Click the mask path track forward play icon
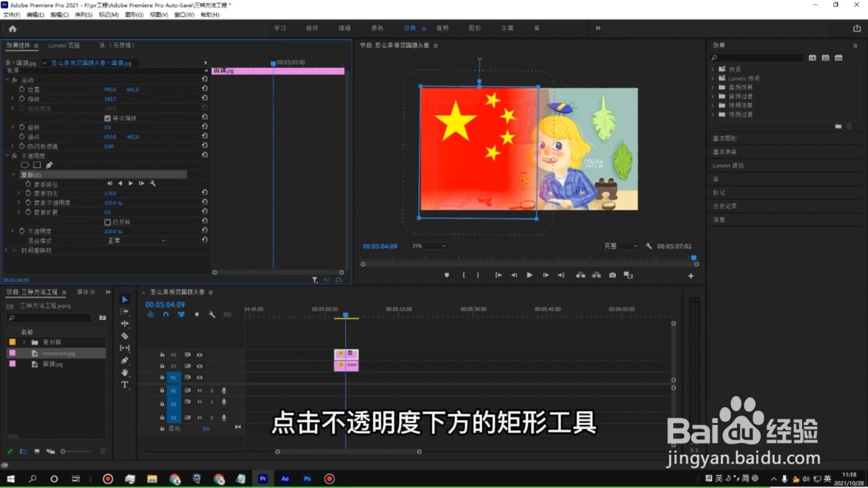868x488 pixels. point(131,183)
